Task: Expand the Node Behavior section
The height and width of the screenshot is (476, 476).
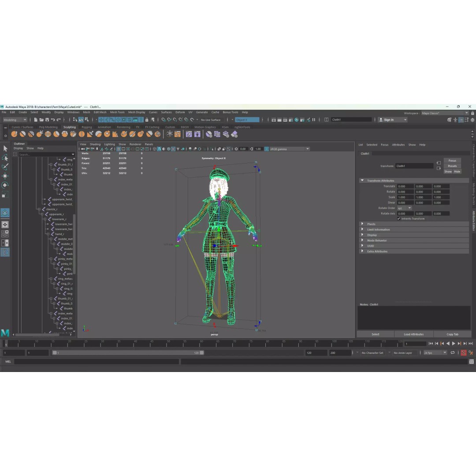Action: tap(362, 241)
